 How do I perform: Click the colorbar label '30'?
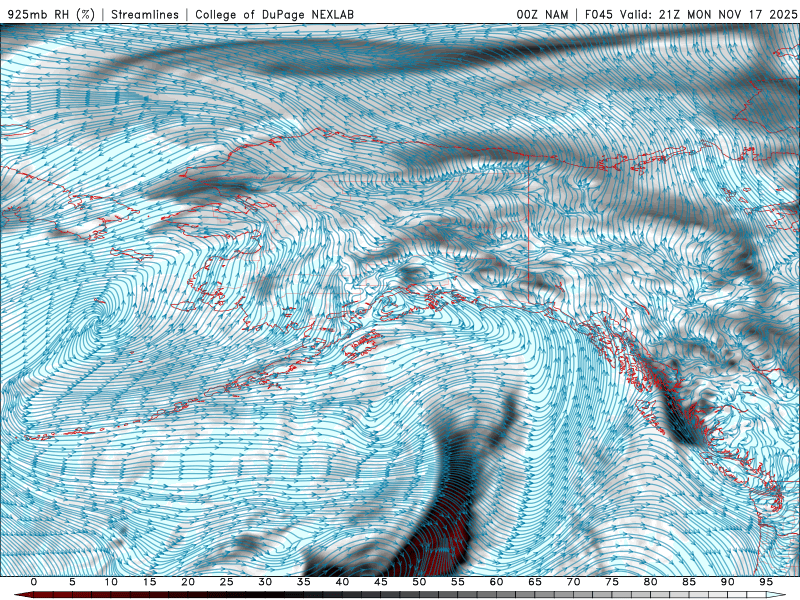pyautogui.click(x=265, y=582)
